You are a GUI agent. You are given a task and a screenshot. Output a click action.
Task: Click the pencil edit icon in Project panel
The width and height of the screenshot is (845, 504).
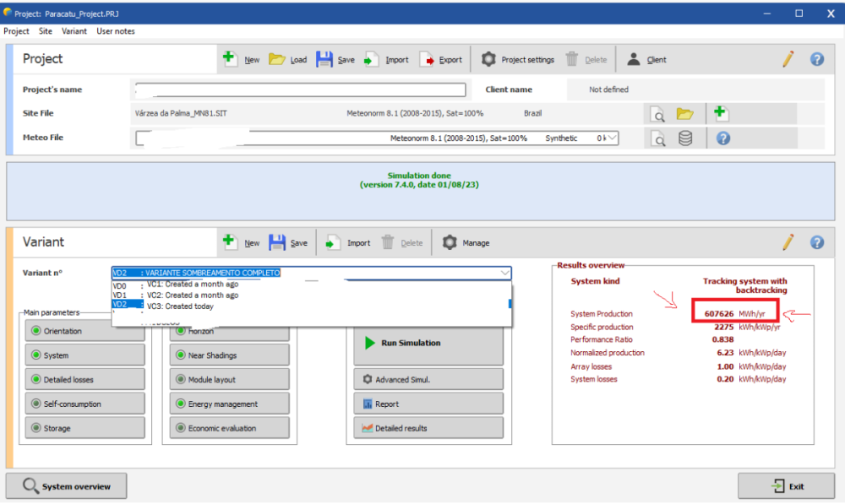click(788, 59)
